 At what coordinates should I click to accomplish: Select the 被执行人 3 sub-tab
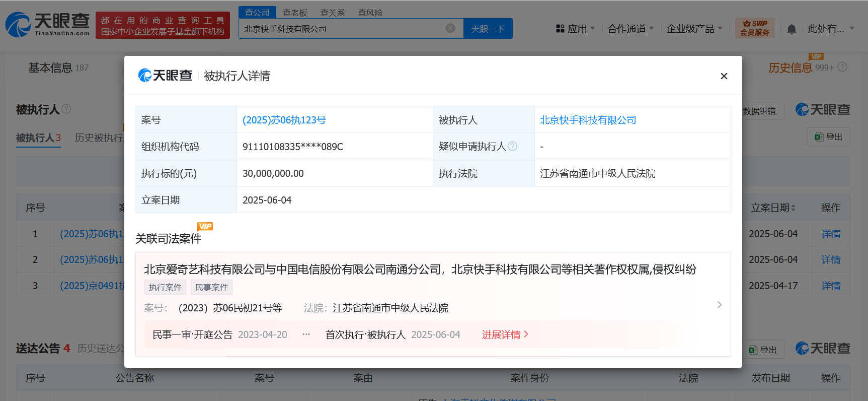tap(38, 138)
